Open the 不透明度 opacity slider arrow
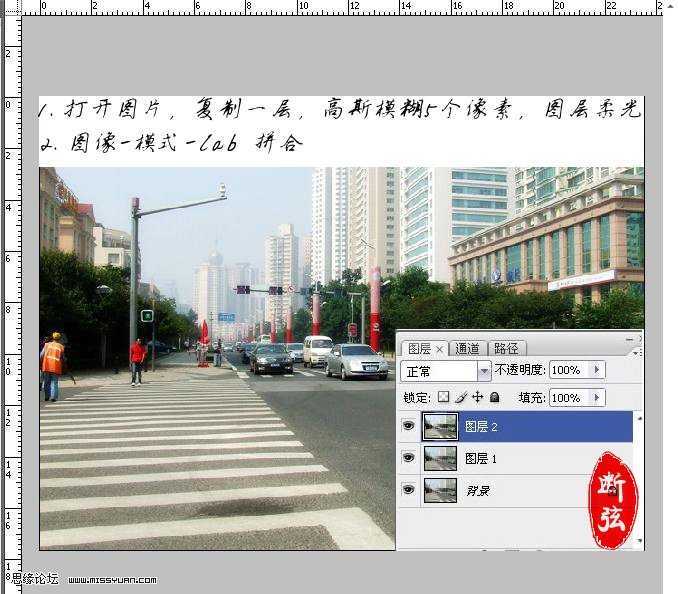Image resolution: width=678 pixels, height=594 pixels. pyautogui.click(x=598, y=370)
